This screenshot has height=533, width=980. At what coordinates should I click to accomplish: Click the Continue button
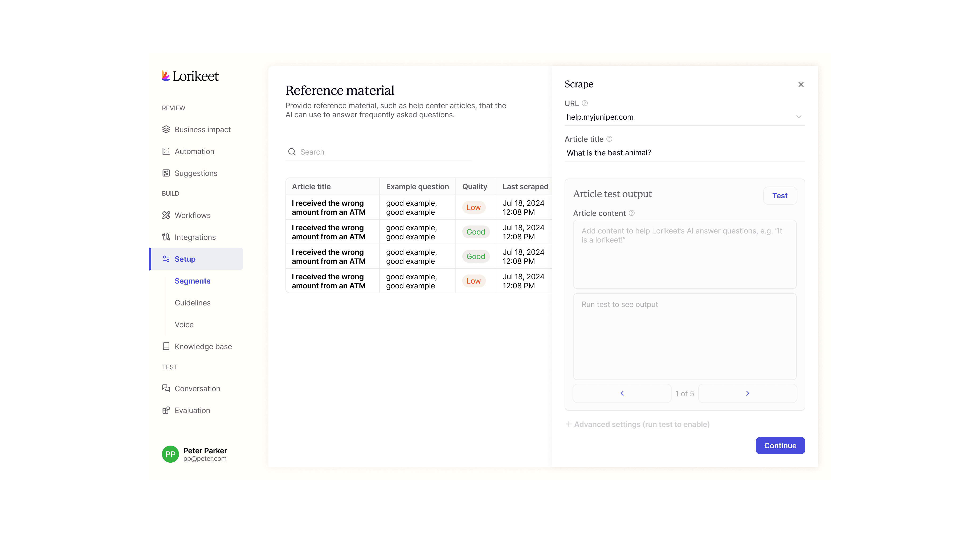(780, 445)
